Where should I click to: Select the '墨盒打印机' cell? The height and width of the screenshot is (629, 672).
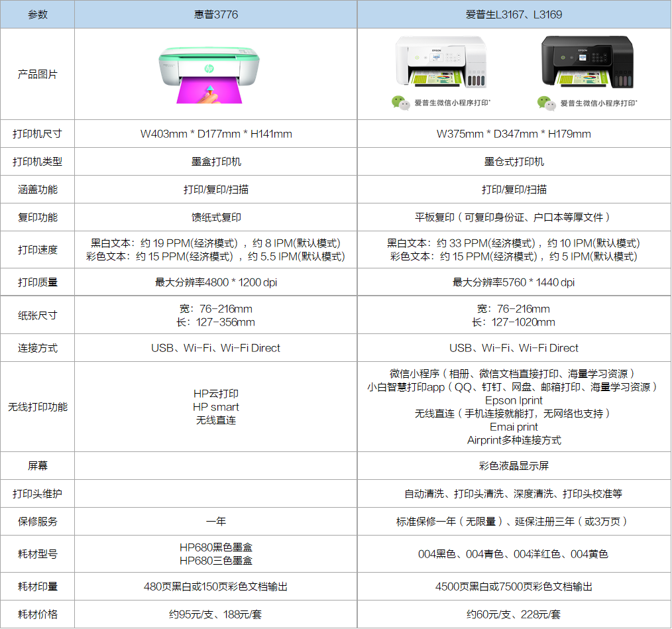click(x=216, y=162)
